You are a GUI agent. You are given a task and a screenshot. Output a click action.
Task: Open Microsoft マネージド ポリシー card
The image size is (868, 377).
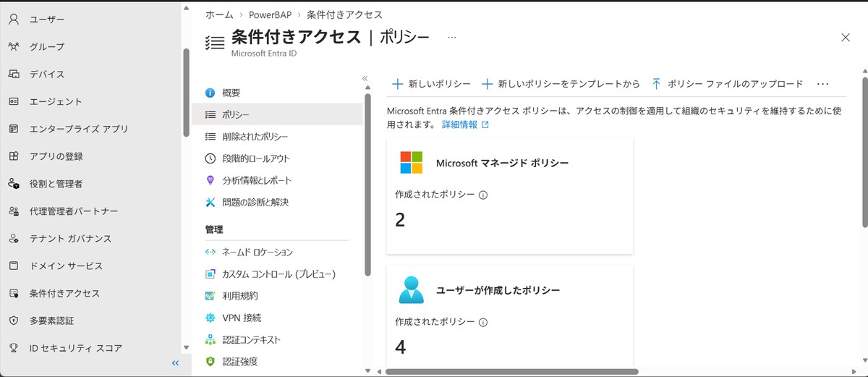tap(510, 195)
